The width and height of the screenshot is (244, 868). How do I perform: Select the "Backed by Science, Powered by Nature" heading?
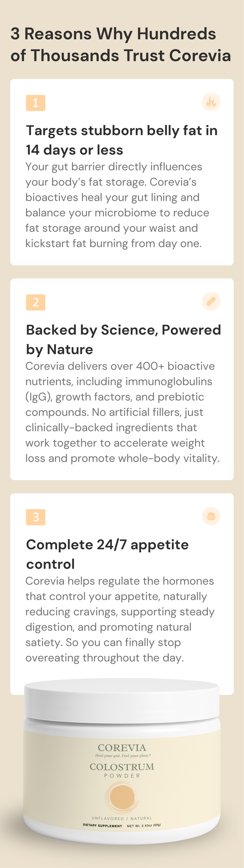pyautogui.click(x=123, y=340)
